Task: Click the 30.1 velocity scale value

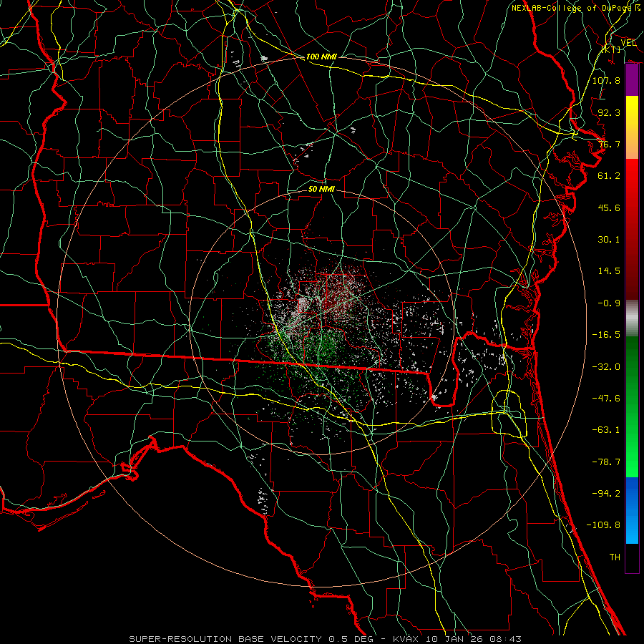Action: coord(609,240)
